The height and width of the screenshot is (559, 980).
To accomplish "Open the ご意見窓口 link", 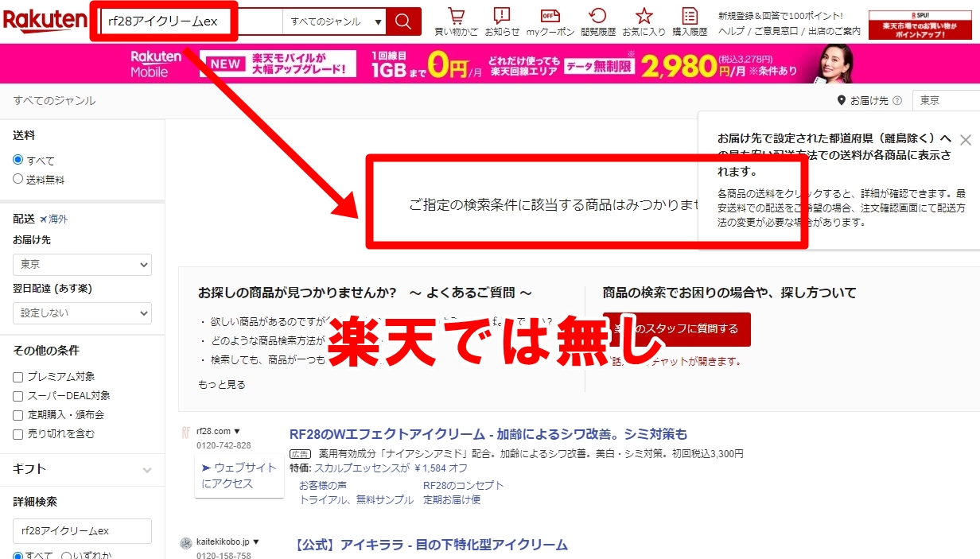I will [x=776, y=31].
